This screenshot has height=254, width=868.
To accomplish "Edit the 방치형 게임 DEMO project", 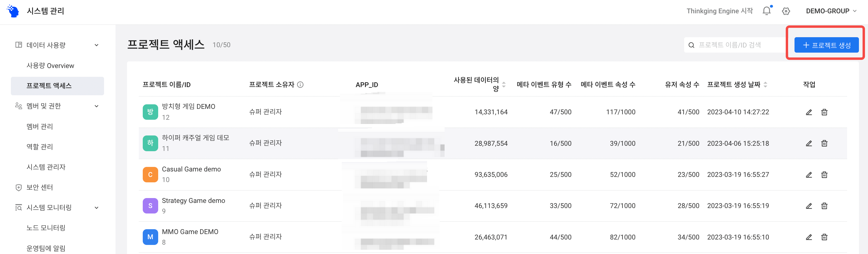I will point(809,112).
